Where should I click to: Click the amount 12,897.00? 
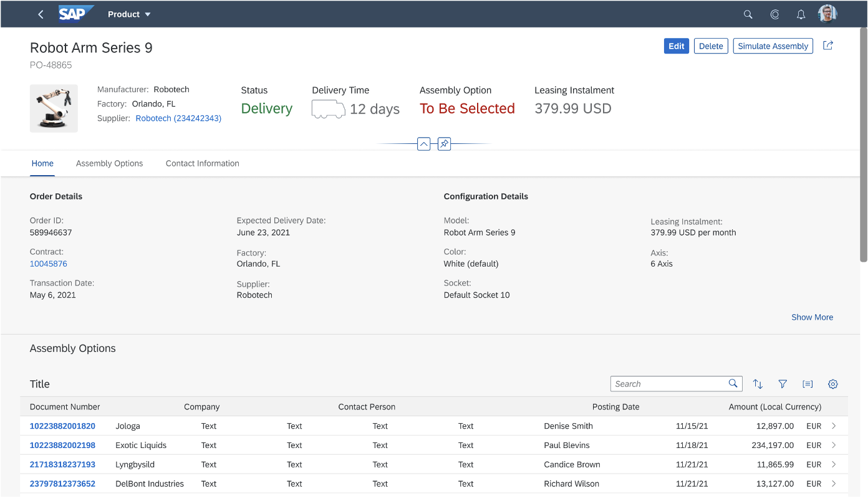775,426
